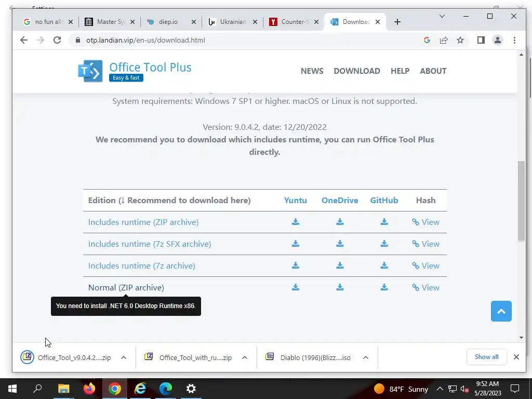Open Includes runtime (7z archive) link
The height and width of the screenshot is (399, 532).
(x=141, y=265)
